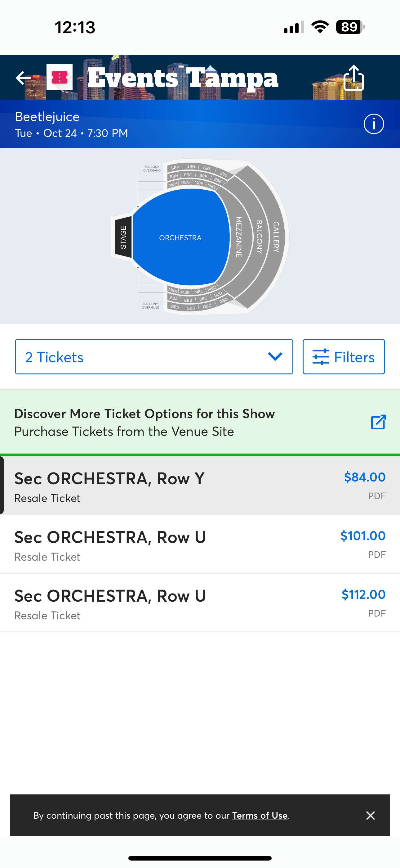Tap the event info icon

click(x=373, y=124)
